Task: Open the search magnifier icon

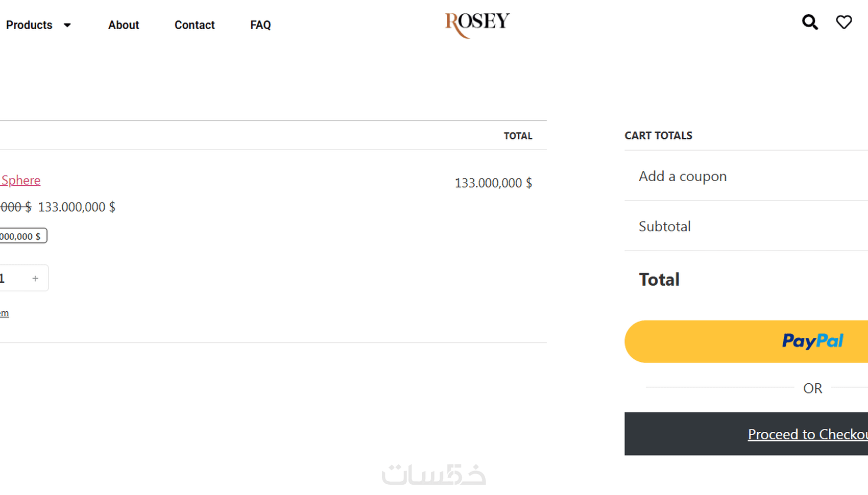Action: tap(810, 22)
